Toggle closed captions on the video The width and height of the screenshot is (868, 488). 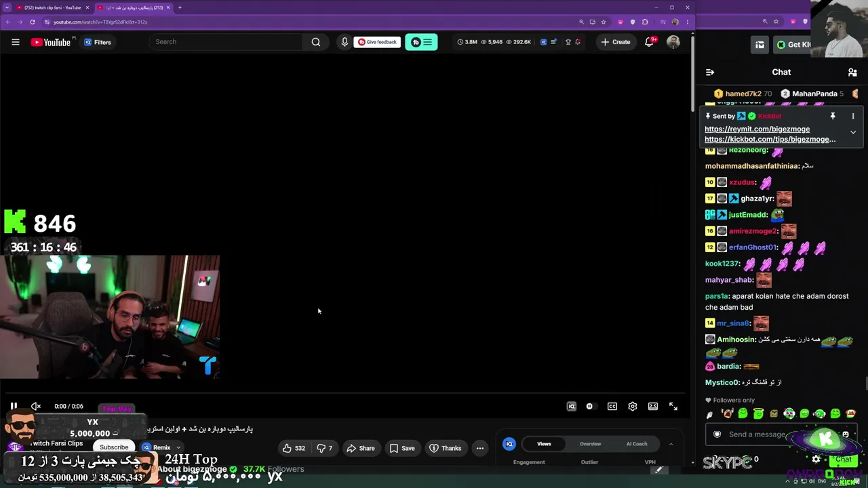click(612, 406)
